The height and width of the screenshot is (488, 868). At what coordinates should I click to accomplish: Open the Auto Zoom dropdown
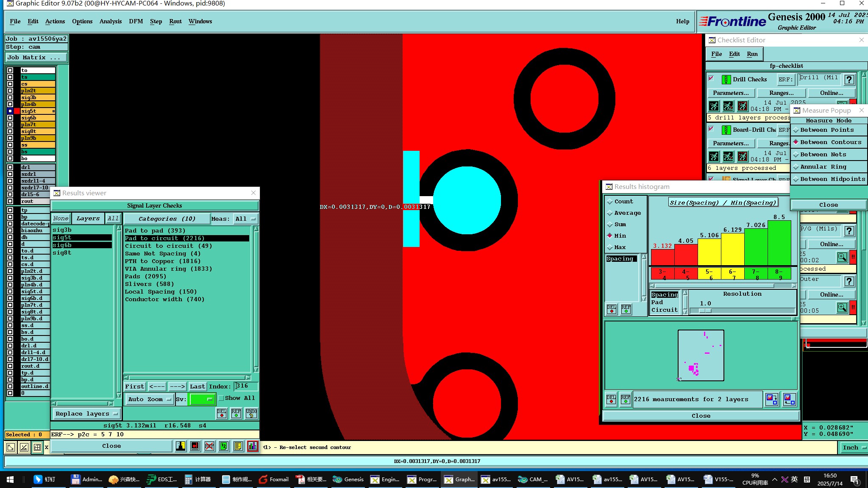coord(150,399)
